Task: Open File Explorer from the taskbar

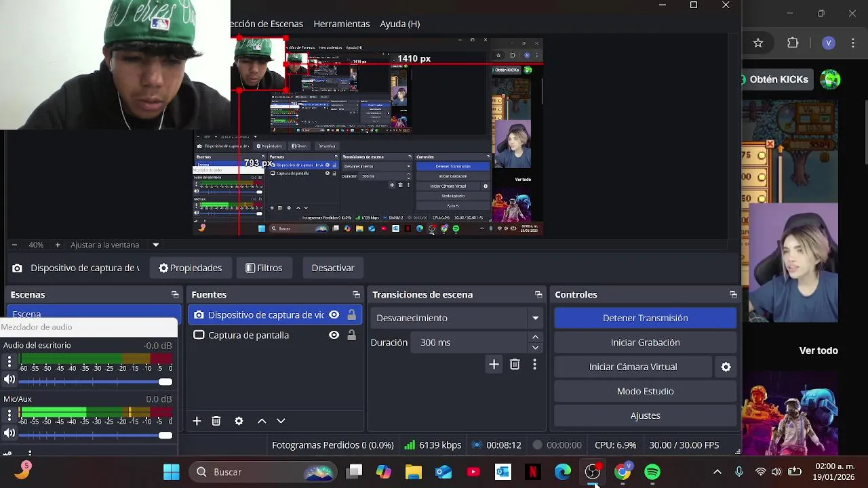Action: pyautogui.click(x=414, y=472)
